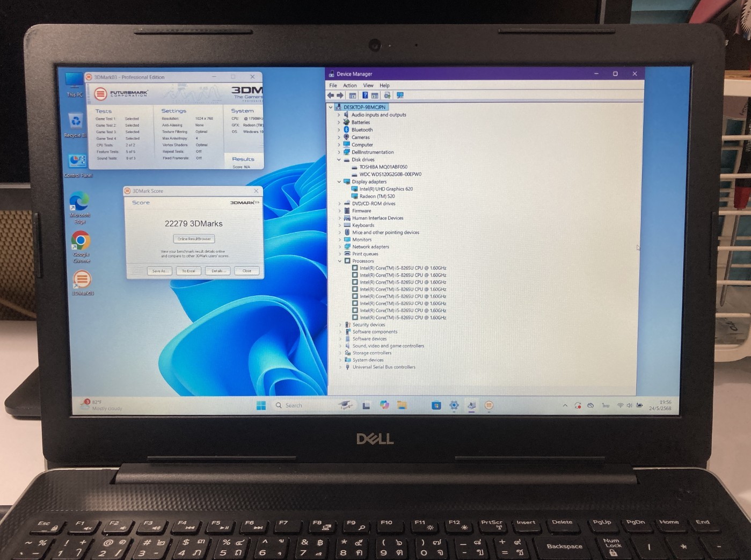Select DVD/CD-ROM drives tree entry
This screenshot has width=751, height=560.
[x=374, y=204]
